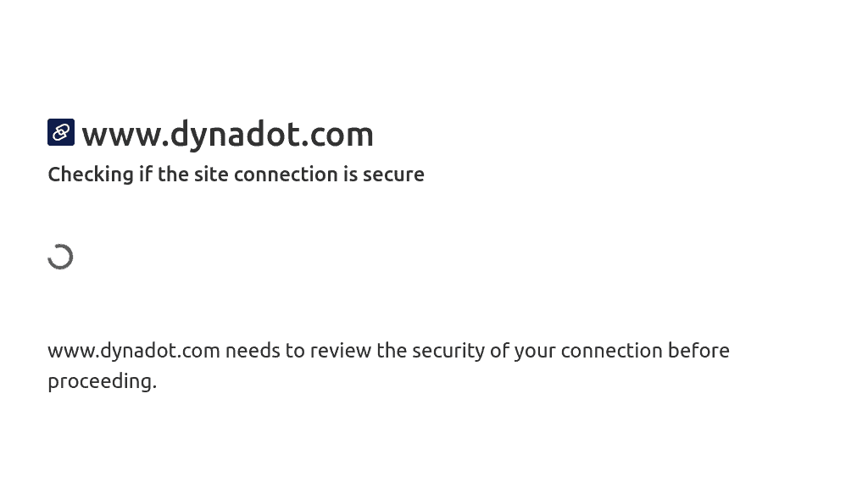Click the word "before" in the paragraph
868x488 pixels.
(x=698, y=351)
